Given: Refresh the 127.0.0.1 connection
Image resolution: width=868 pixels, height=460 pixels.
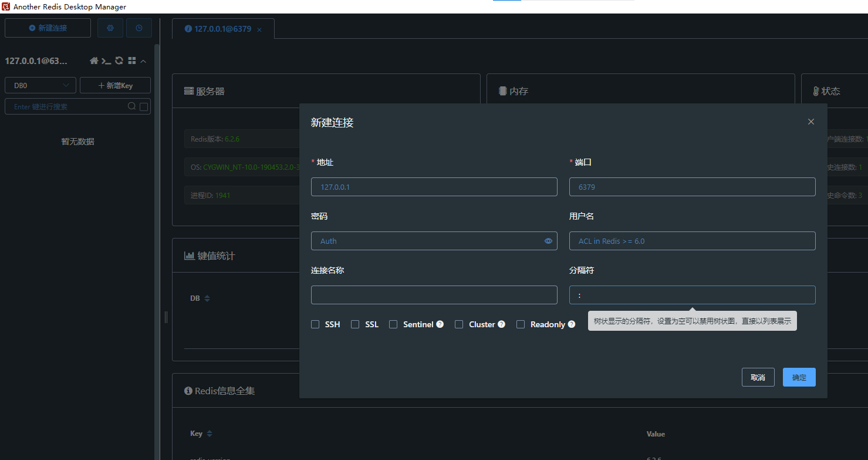Looking at the screenshot, I should coord(119,61).
